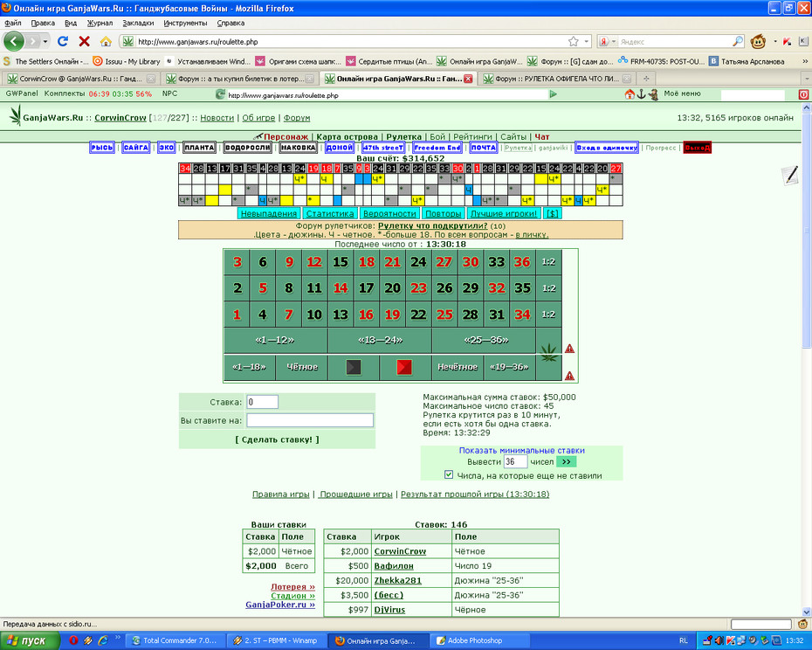
Task: Open the Невыпадения link
Action: tap(268, 213)
